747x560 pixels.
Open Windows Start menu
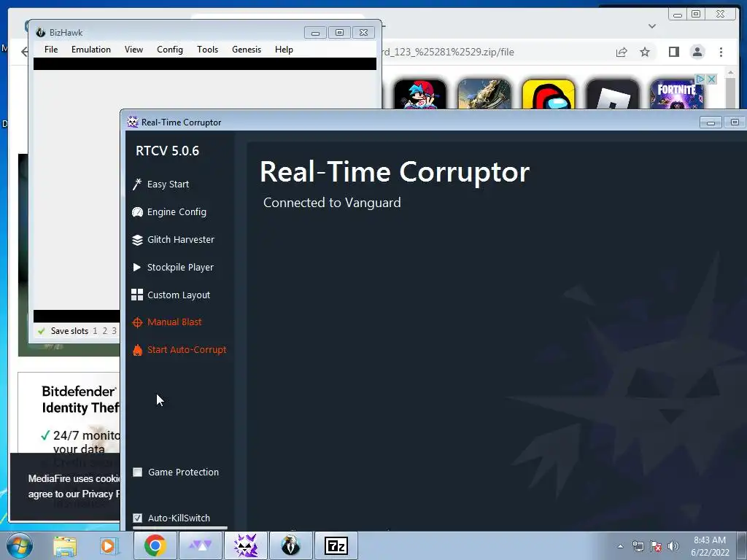pos(20,545)
